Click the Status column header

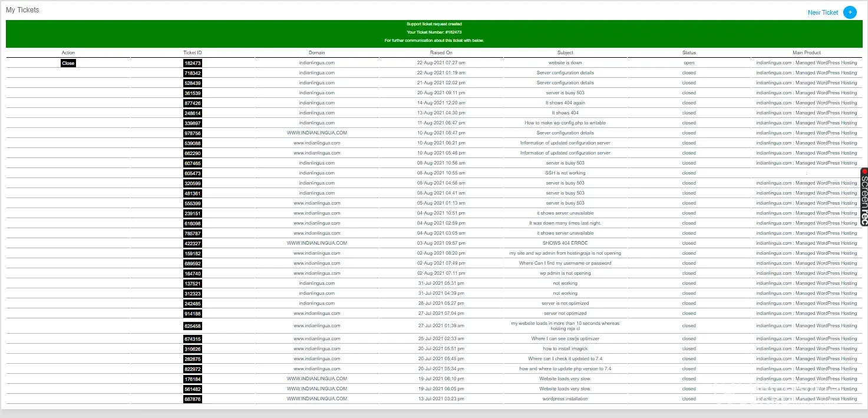click(x=689, y=52)
